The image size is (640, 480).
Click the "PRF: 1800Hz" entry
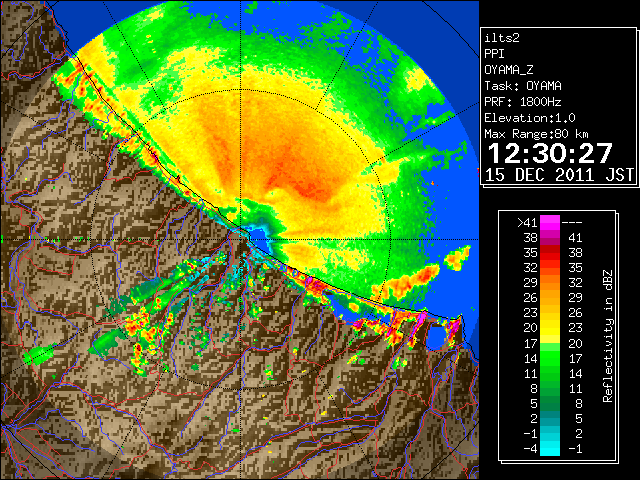tap(522, 102)
